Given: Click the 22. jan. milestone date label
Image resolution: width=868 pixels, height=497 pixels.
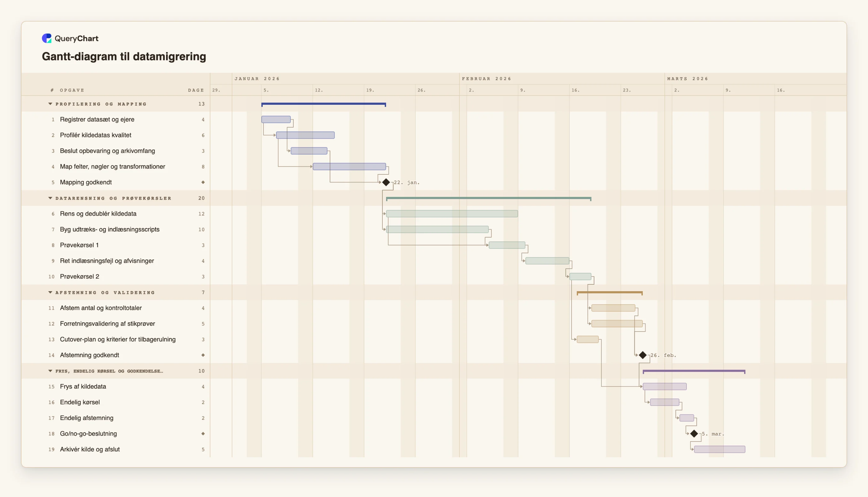Looking at the screenshot, I should click(x=407, y=182).
